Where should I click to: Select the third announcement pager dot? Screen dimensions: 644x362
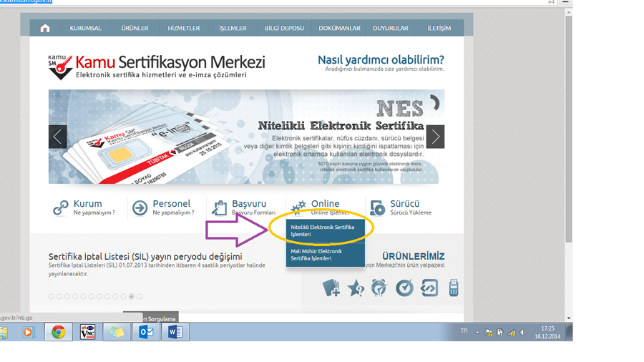click(67, 296)
